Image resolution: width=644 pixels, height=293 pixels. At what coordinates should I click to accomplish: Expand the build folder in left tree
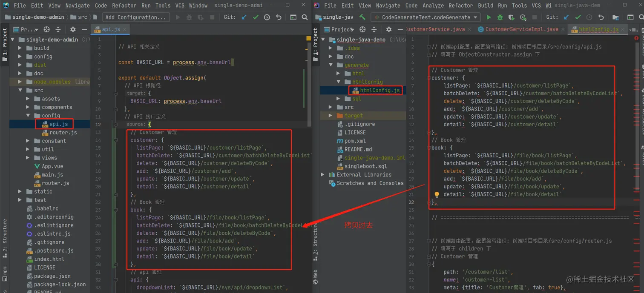(x=20, y=48)
